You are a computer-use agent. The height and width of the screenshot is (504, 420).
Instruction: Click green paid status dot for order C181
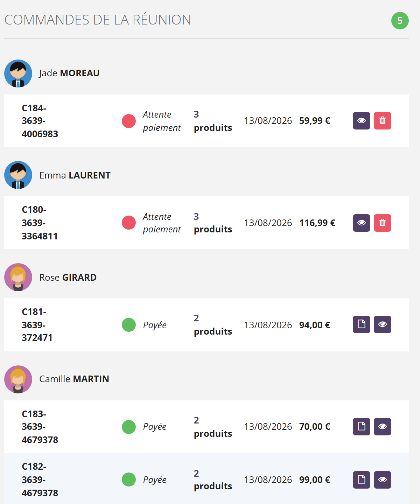(x=129, y=325)
